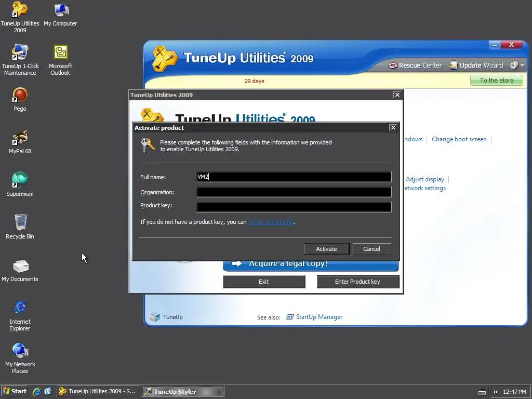Click Acquire a legal copy banner
The width and height of the screenshot is (532, 399).
311,264
